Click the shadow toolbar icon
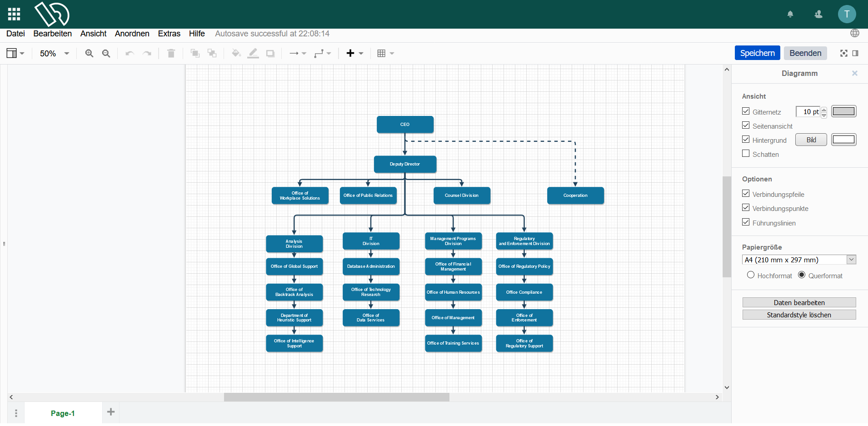The image size is (868, 426). [270, 53]
